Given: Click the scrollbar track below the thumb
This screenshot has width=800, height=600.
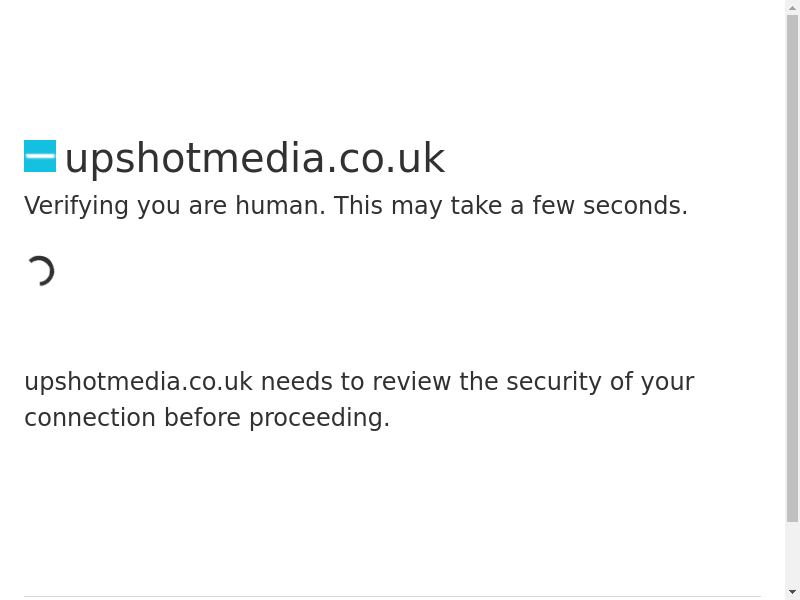Looking at the screenshot, I should 792,553.
